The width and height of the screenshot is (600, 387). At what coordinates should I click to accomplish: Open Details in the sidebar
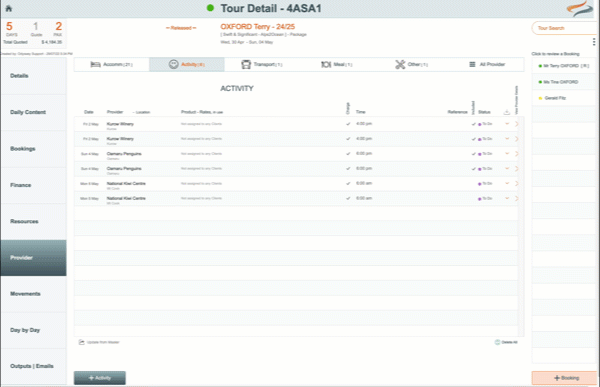pyautogui.click(x=33, y=76)
